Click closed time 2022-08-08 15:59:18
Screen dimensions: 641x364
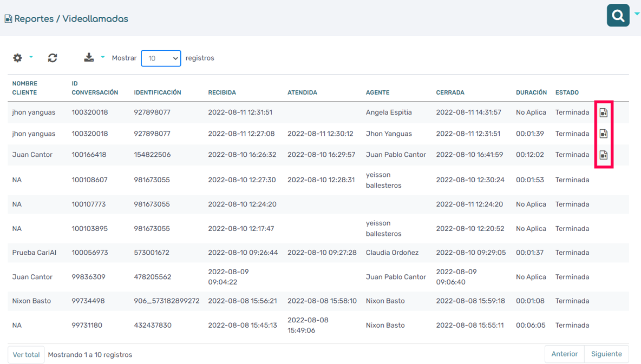click(470, 301)
